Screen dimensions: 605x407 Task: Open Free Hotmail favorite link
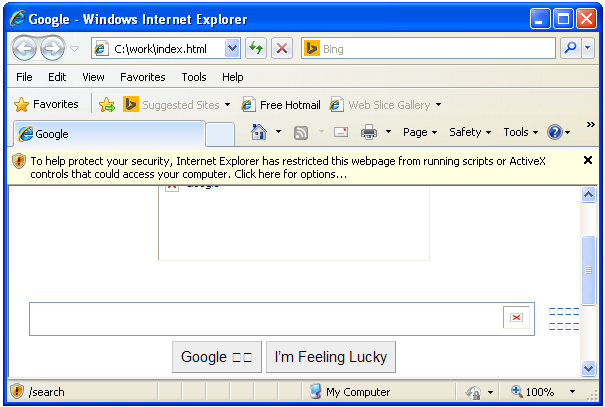[x=281, y=105]
